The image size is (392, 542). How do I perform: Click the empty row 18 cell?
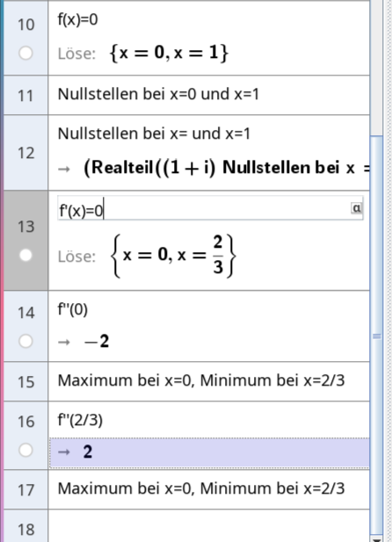point(209,526)
